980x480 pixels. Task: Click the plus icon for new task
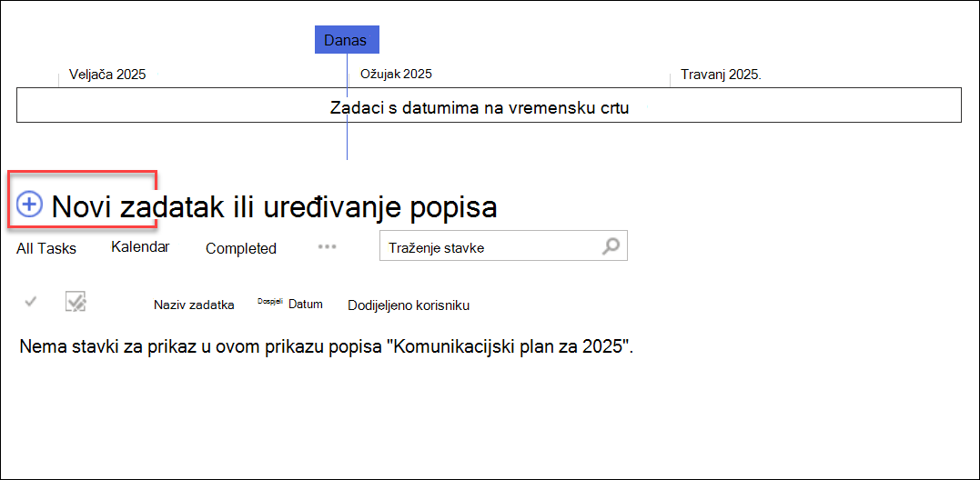click(29, 205)
